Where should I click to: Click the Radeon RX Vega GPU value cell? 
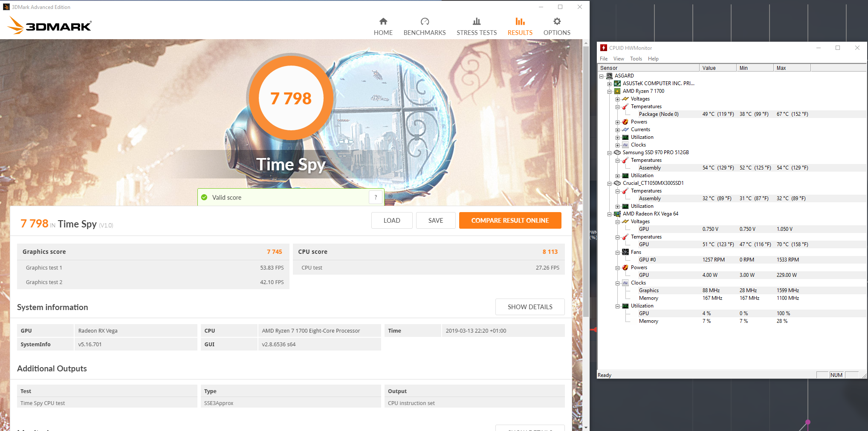point(136,330)
